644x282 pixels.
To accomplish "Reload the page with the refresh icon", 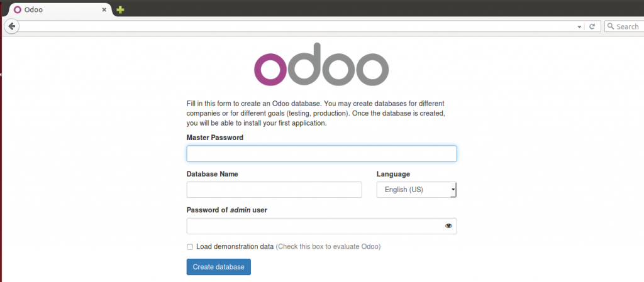I will [x=592, y=26].
